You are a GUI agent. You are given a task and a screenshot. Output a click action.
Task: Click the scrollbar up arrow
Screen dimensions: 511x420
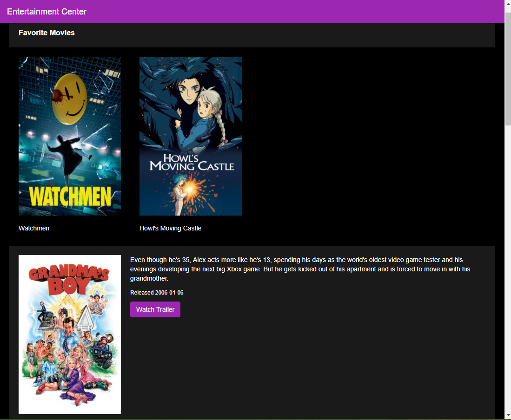(x=508, y=3)
